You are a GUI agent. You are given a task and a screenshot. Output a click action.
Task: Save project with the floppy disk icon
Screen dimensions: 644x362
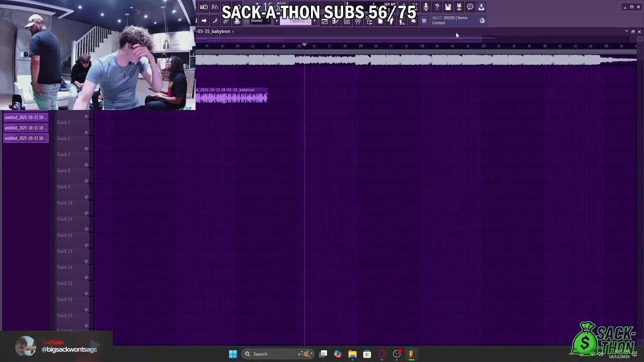[x=448, y=7]
